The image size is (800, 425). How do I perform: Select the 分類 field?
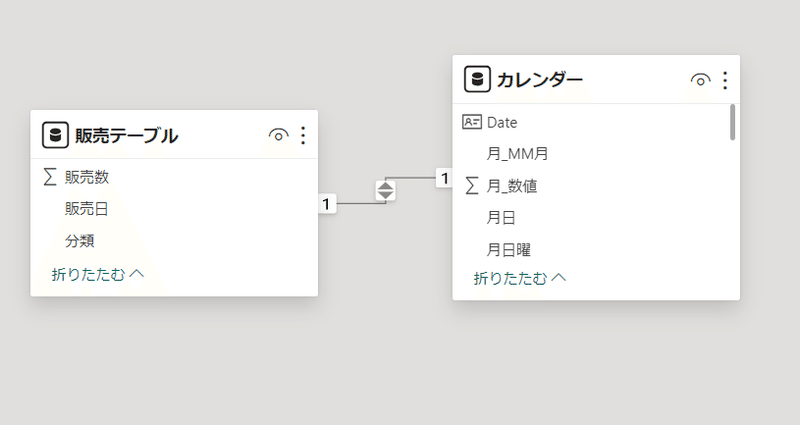tap(174, 240)
